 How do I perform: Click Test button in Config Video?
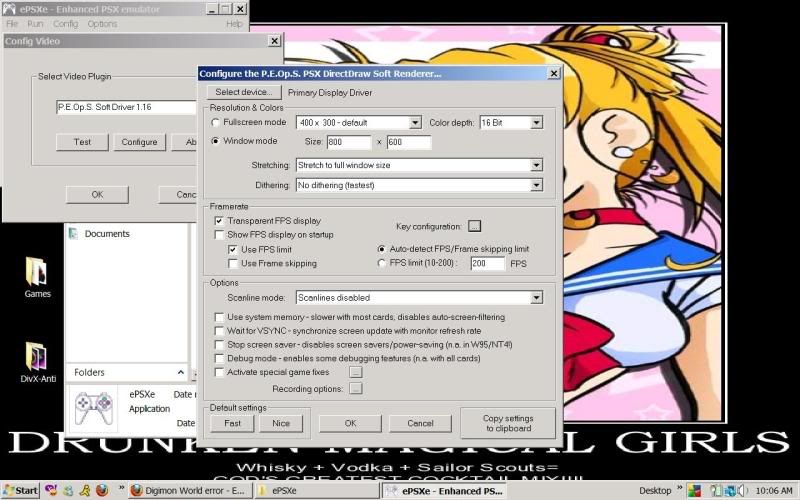click(x=82, y=142)
